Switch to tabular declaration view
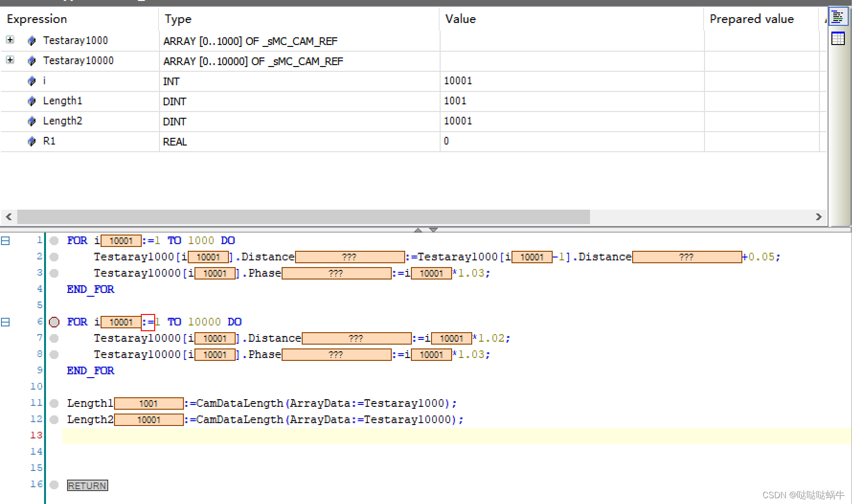Image resolution: width=852 pixels, height=504 pixels. (x=838, y=38)
